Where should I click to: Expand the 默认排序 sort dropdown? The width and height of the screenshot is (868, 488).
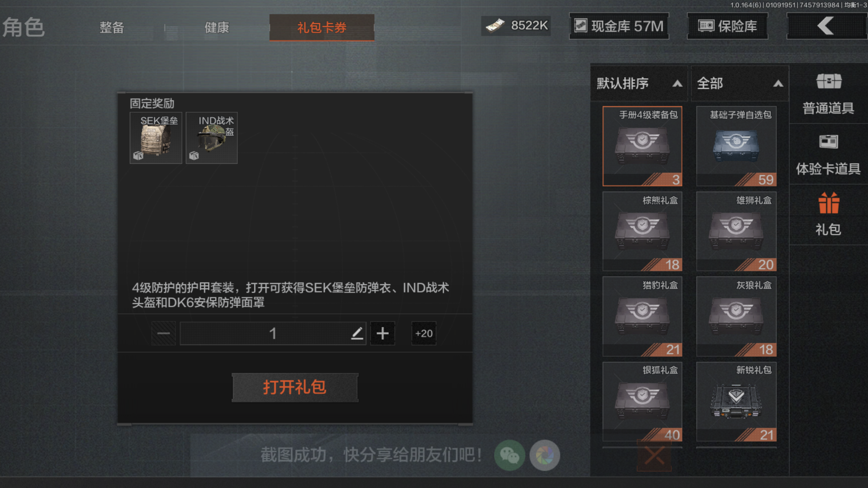639,83
